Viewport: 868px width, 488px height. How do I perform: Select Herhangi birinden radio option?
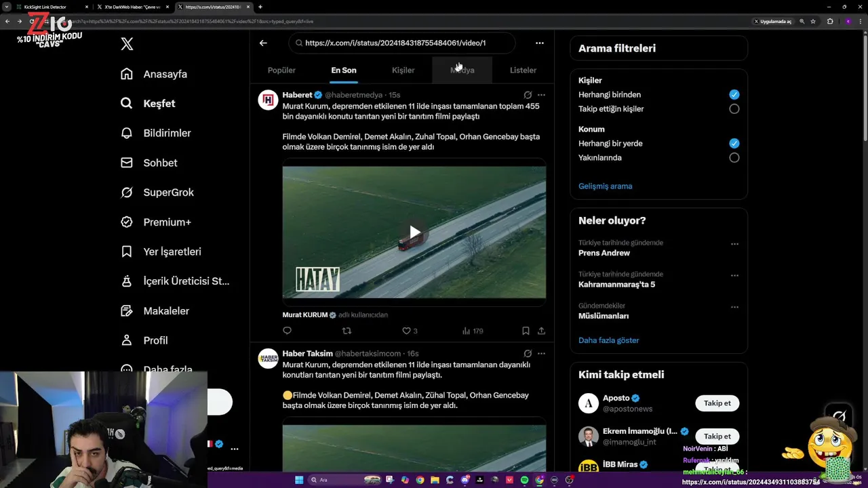(x=734, y=94)
